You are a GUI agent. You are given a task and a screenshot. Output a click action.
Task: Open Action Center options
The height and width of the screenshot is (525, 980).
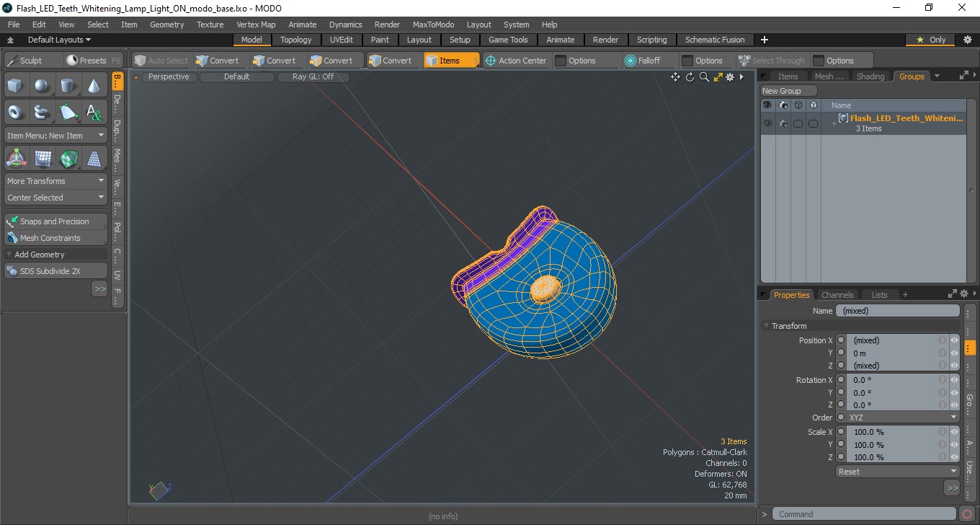[x=516, y=61]
